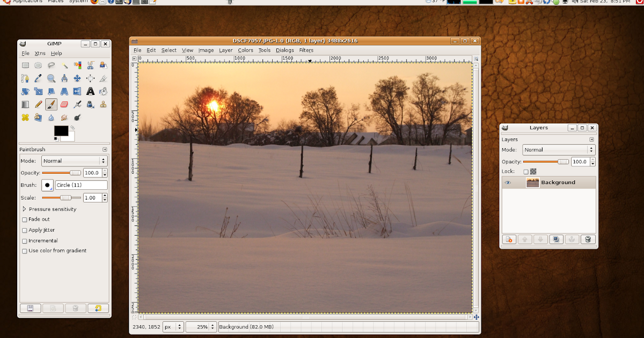Hide the Background layer
Image resolution: width=644 pixels, height=338 pixels.
point(507,182)
